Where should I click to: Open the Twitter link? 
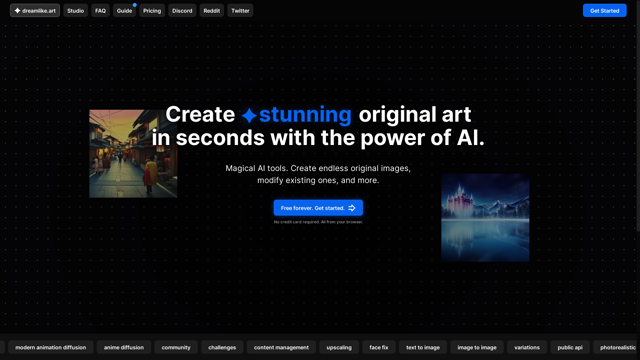[240, 11]
